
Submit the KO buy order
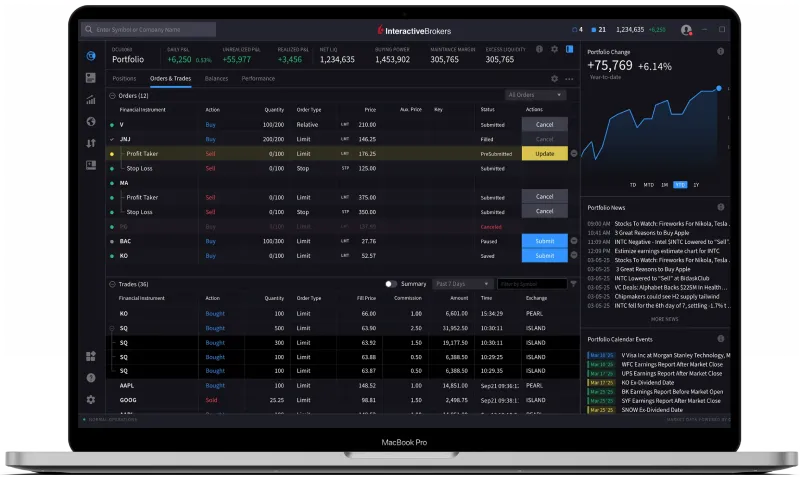tap(544, 256)
